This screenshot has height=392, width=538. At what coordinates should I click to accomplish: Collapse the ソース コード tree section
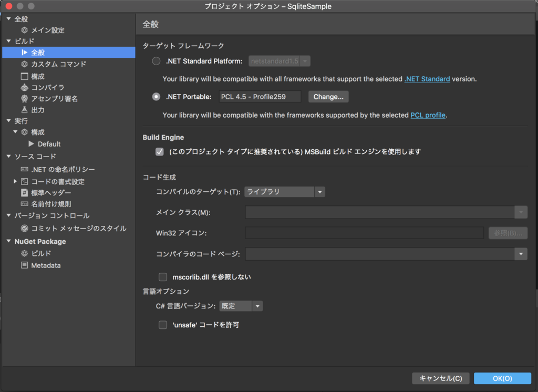click(x=8, y=157)
